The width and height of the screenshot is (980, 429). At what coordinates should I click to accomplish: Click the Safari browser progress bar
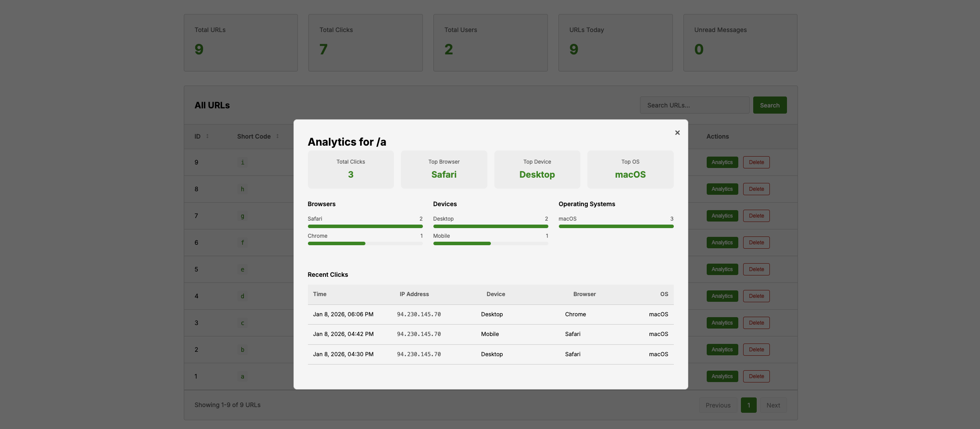coord(365,226)
